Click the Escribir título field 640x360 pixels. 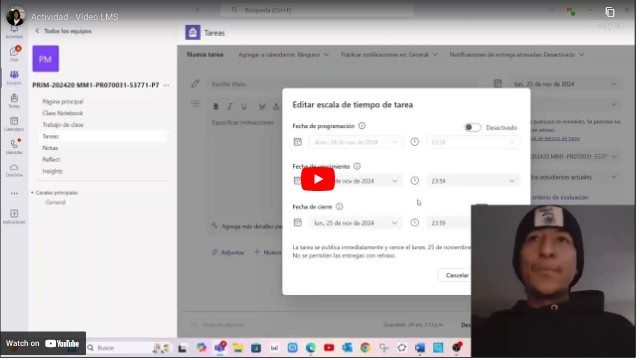point(343,84)
